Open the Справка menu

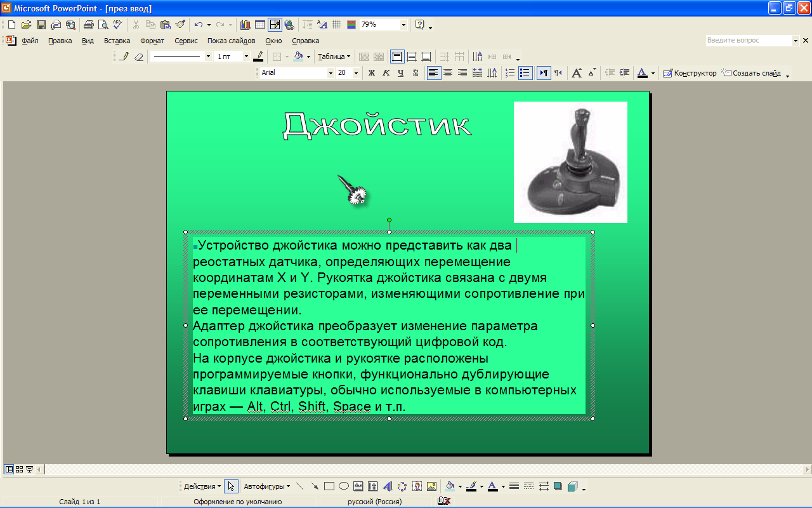[305, 41]
